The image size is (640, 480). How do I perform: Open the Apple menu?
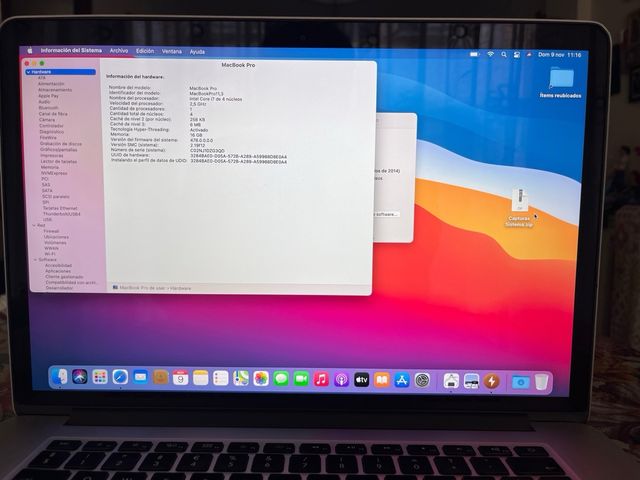30,50
